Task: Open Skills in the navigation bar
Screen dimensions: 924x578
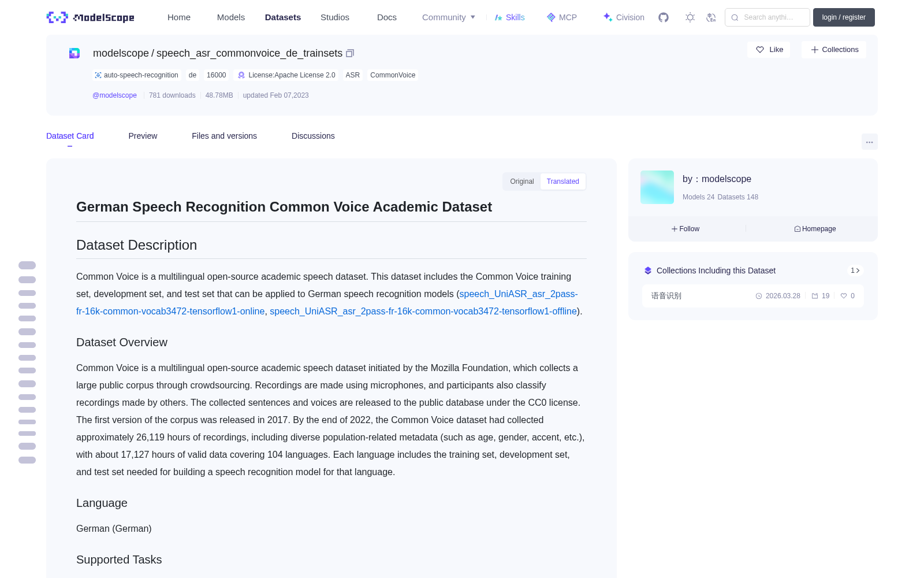Action: (x=510, y=17)
